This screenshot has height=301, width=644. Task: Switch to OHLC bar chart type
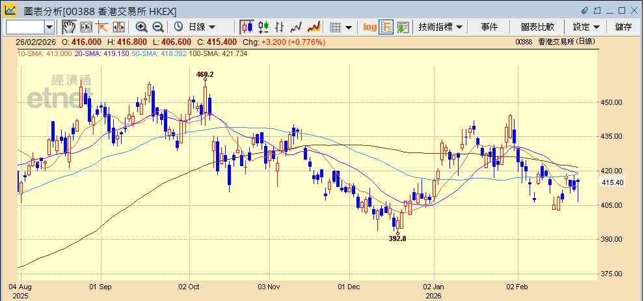pyautogui.click(x=280, y=27)
